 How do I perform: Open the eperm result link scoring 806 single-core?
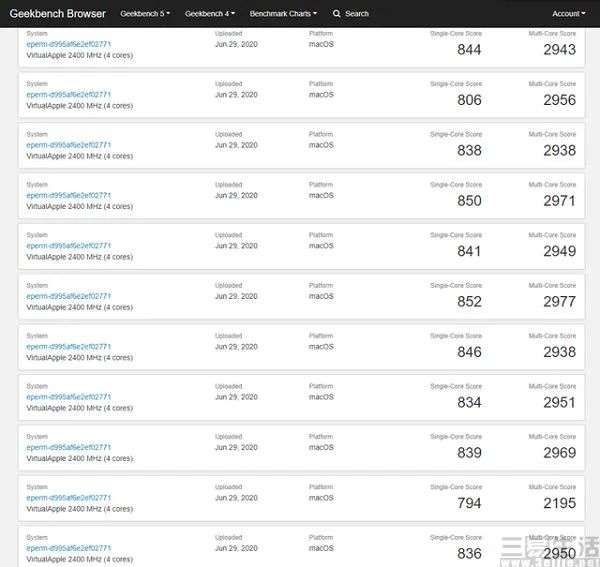[68, 94]
